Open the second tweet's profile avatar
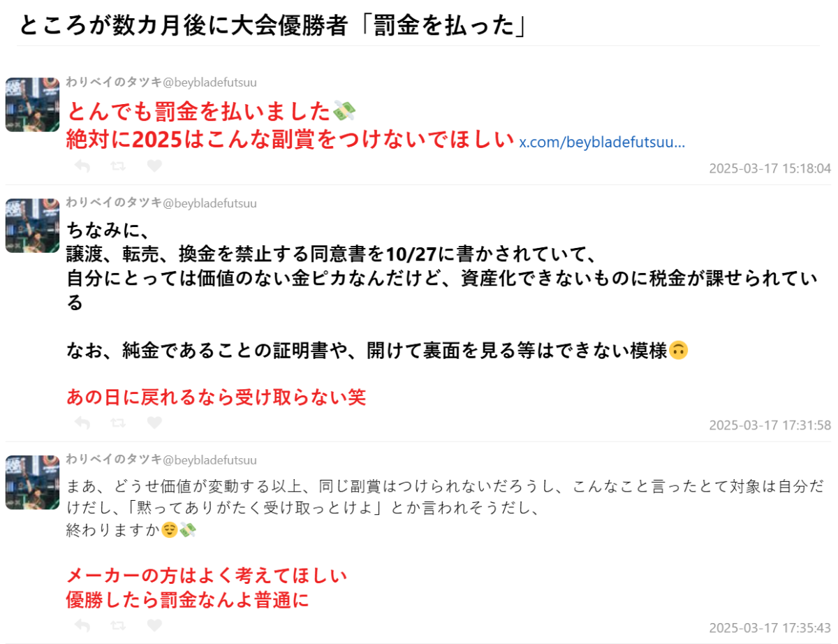The height and width of the screenshot is (644, 838). point(32,226)
